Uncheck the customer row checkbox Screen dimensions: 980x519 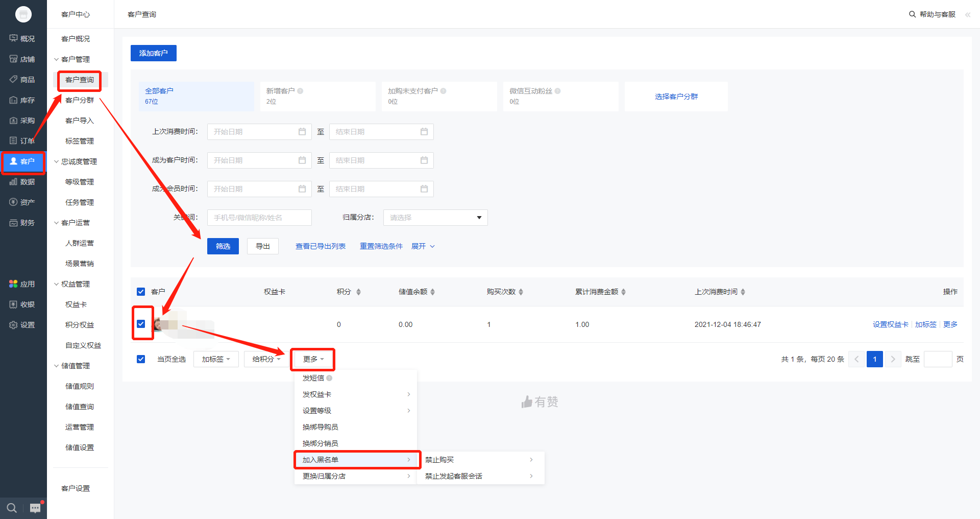tap(141, 324)
